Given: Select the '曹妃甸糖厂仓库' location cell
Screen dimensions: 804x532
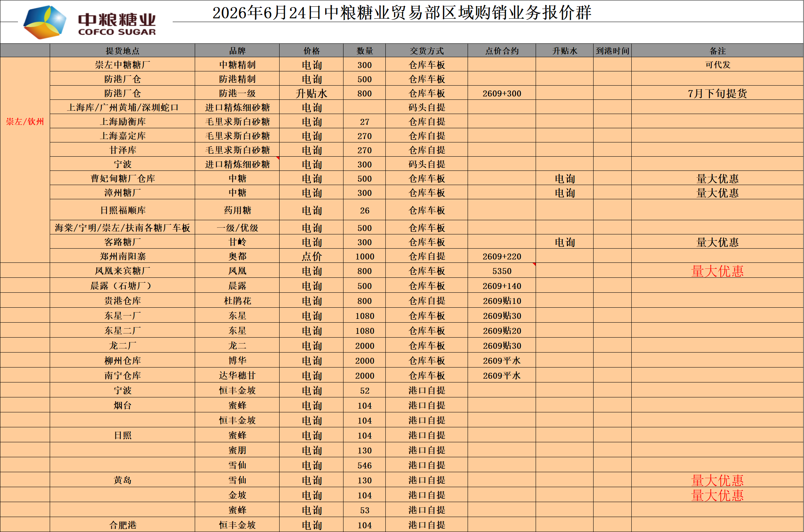Looking at the screenshot, I should click(122, 178).
